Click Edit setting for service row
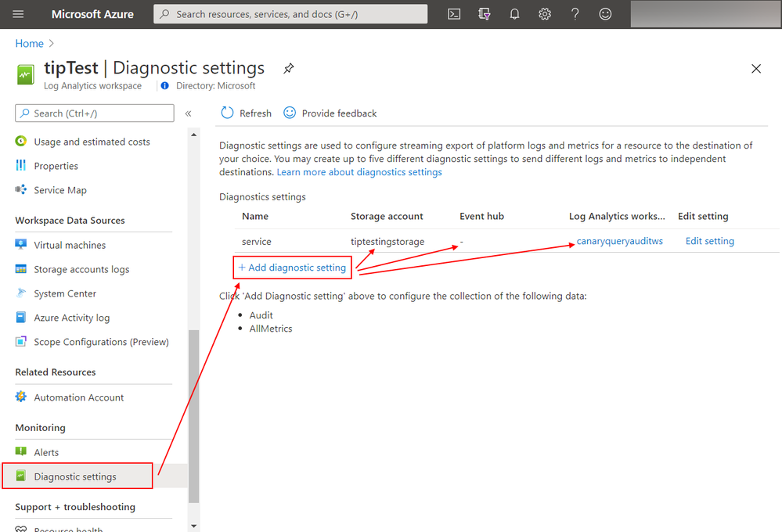 pos(710,241)
